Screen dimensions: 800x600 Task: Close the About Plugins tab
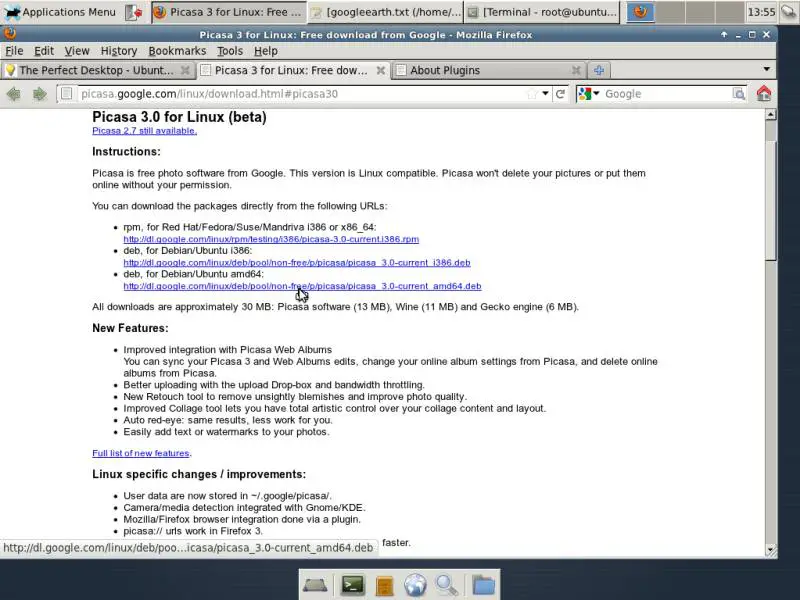pyautogui.click(x=576, y=70)
